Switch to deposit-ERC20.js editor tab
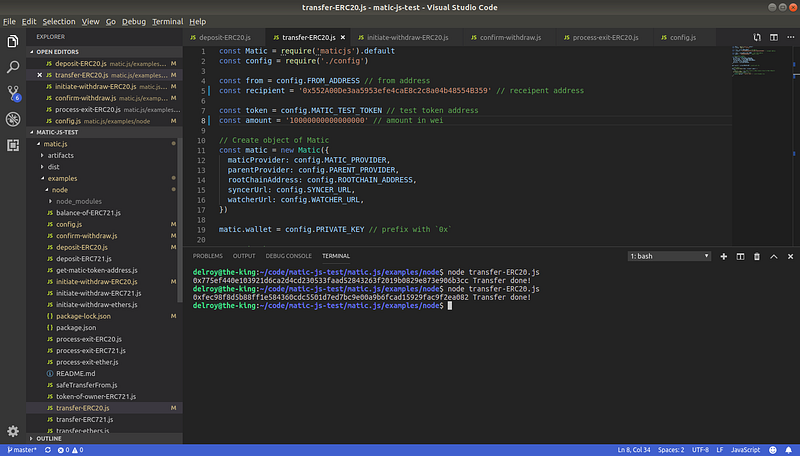The image size is (800, 456). click(x=224, y=37)
